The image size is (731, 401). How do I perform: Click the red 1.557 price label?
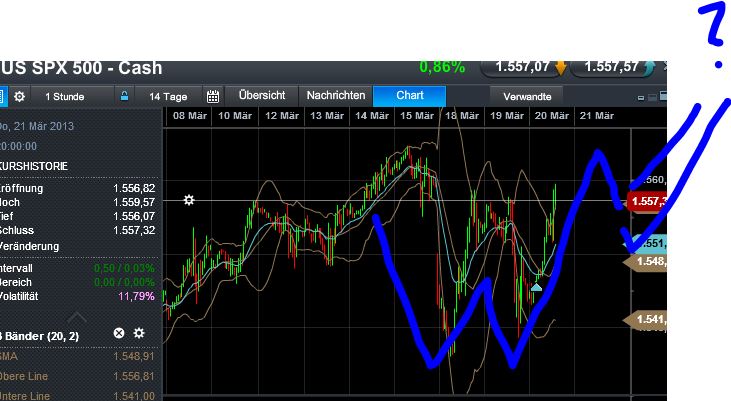pyautogui.click(x=646, y=201)
